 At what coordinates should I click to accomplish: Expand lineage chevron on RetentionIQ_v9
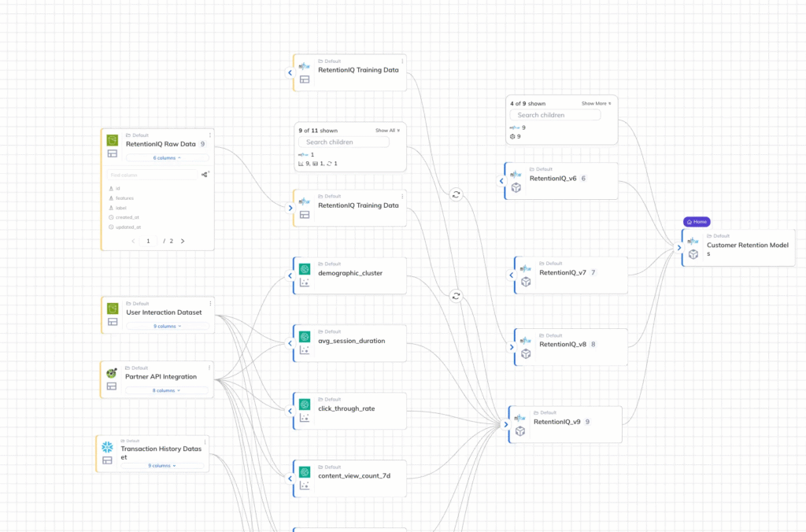505,424
